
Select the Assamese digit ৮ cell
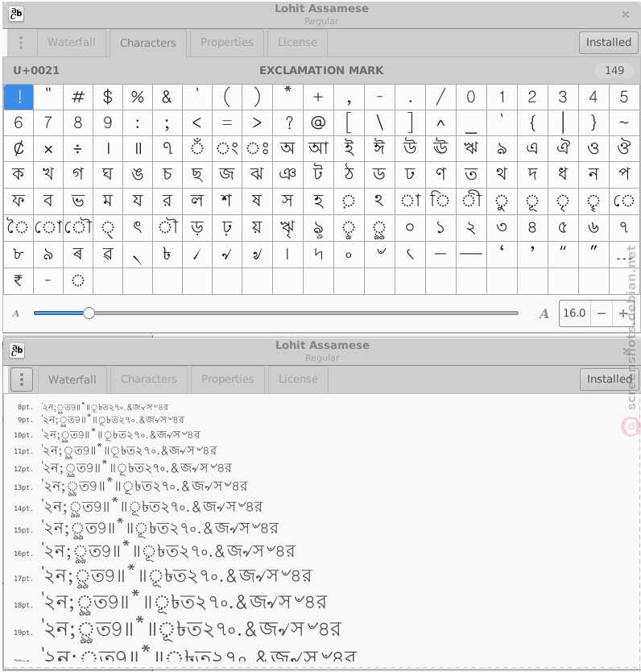pyautogui.click(x=19, y=255)
